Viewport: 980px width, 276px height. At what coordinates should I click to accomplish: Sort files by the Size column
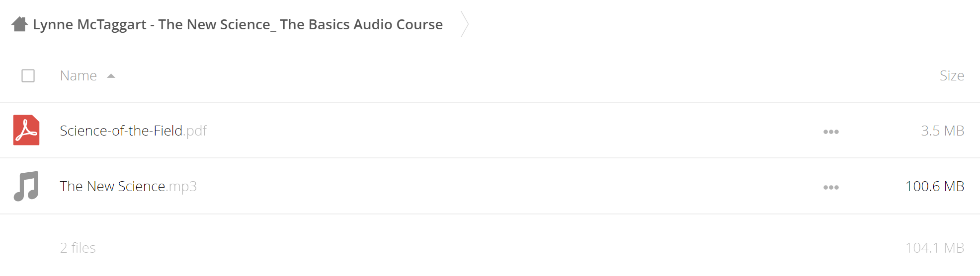pos(952,75)
